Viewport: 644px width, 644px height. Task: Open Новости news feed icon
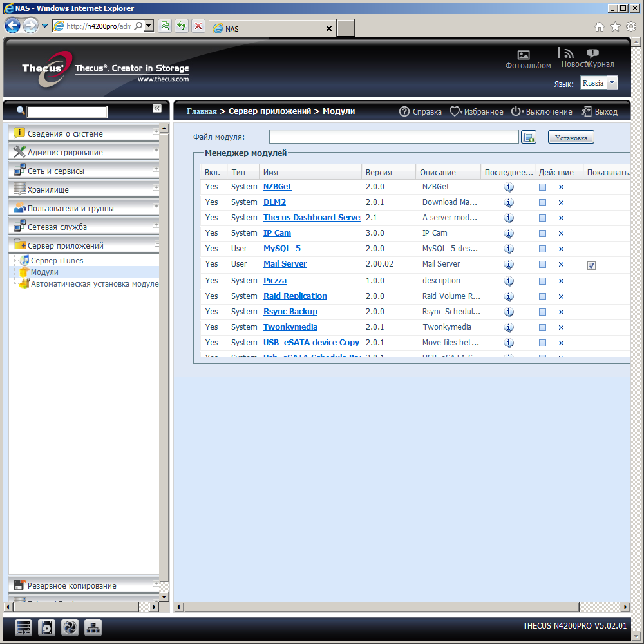pyautogui.click(x=569, y=53)
